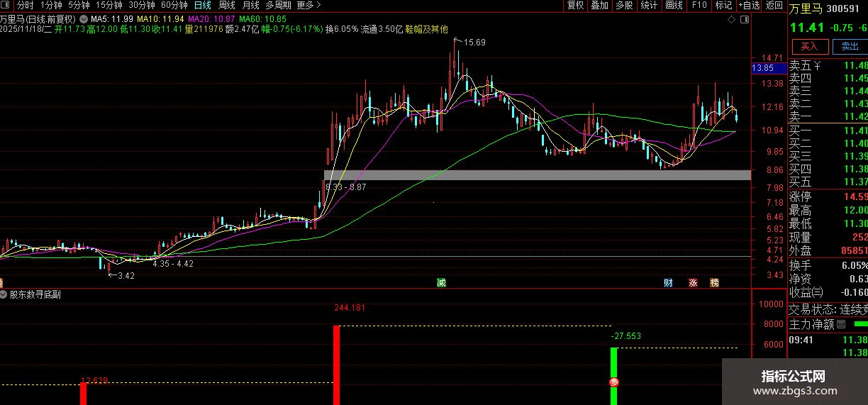Click the -27.553 green bar value
Screen dimensions: 868x405
(625, 335)
